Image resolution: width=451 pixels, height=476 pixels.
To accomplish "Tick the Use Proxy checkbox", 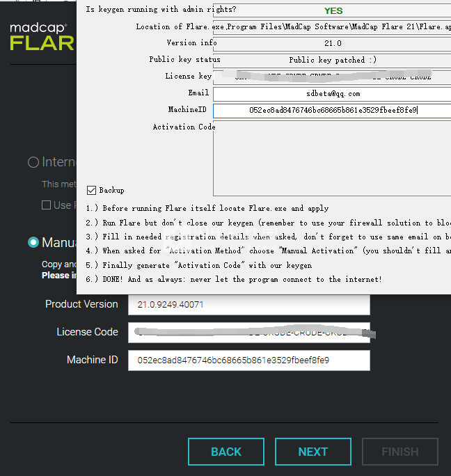I will [x=46, y=205].
